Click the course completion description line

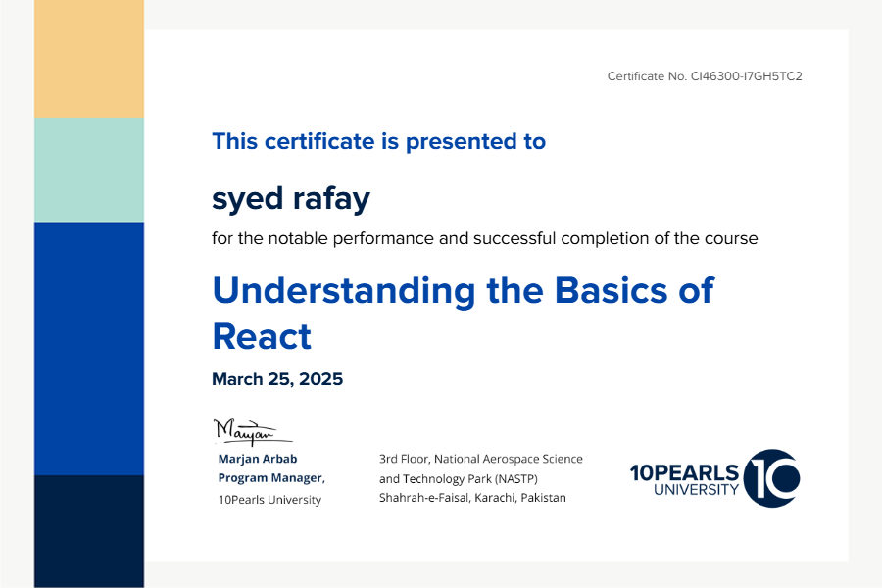[x=484, y=238]
